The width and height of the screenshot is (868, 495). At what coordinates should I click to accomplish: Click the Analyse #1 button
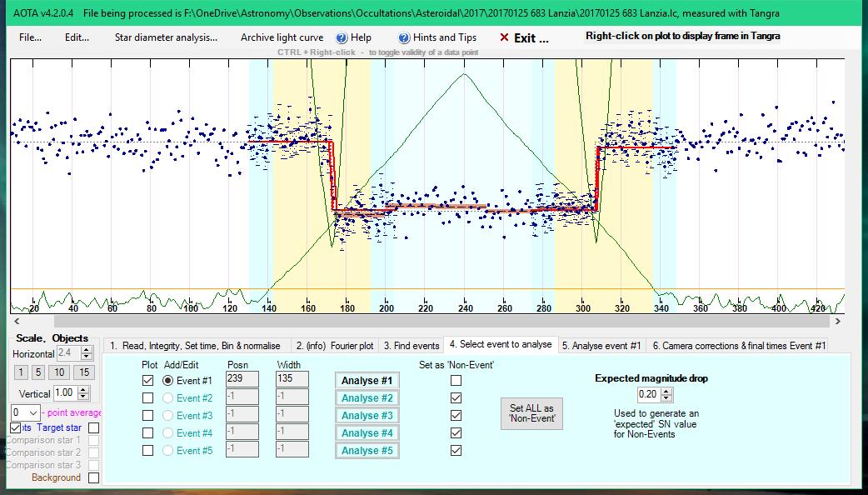(367, 380)
